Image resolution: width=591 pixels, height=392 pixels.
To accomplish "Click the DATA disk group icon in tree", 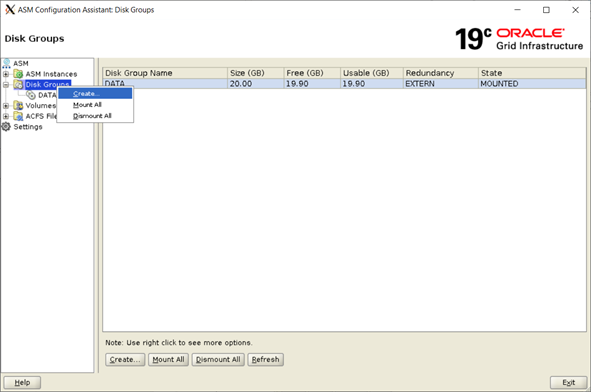I will pos(31,95).
